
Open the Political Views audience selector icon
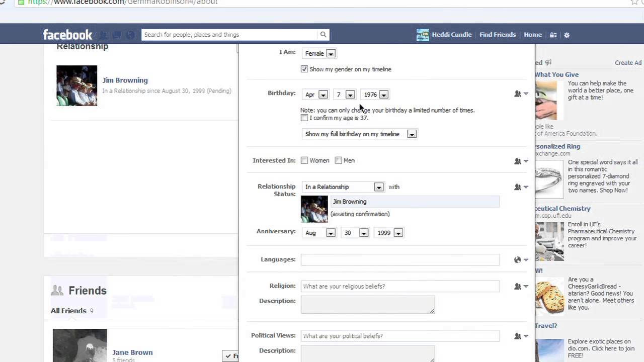pyautogui.click(x=521, y=336)
